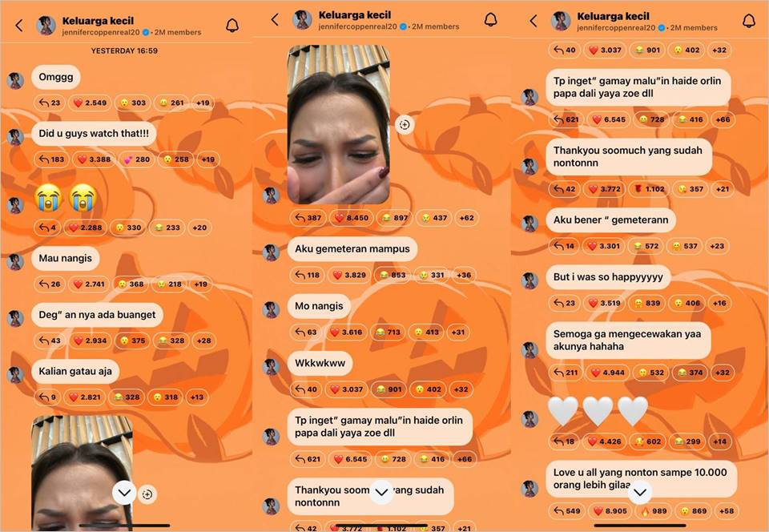769x532 pixels.
Task: Tap the reply arrow showing 387 under the selfie
Action: [x=308, y=218]
